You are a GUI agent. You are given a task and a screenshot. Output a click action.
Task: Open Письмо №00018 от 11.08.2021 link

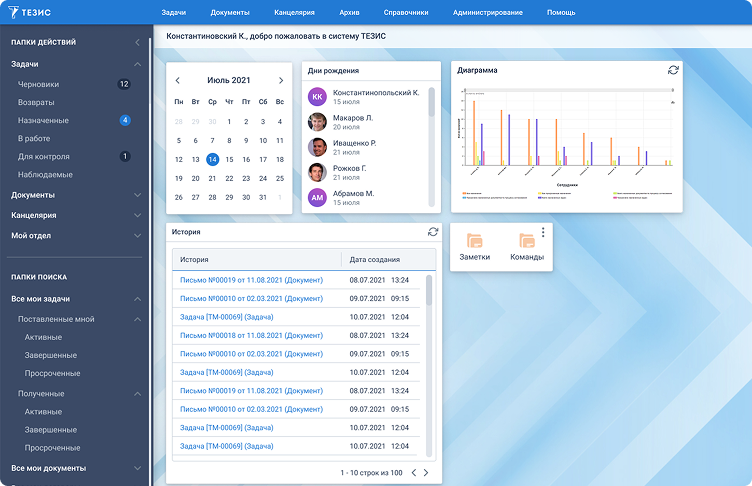(x=251, y=335)
